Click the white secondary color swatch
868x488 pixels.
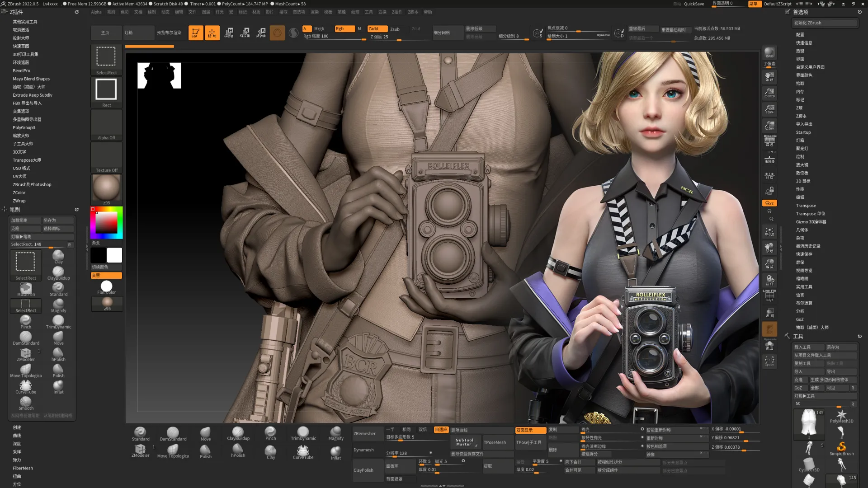(x=114, y=255)
